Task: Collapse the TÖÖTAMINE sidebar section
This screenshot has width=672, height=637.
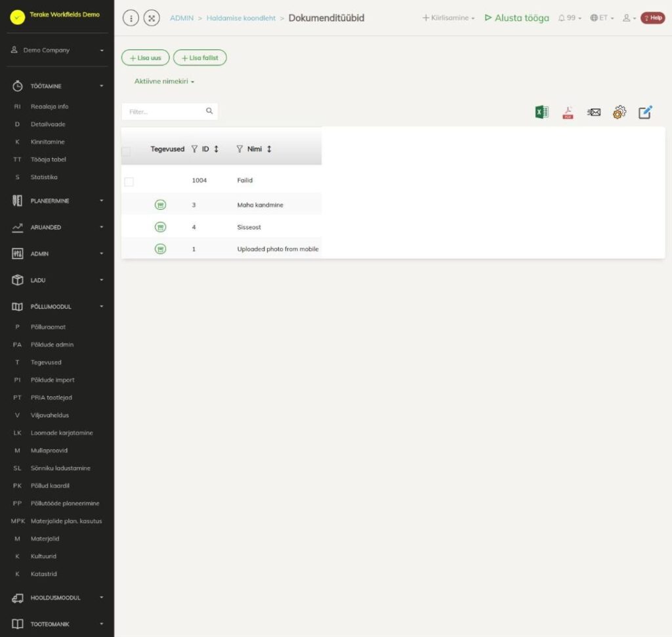Action: pyautogui.click(x=58, y=86)
